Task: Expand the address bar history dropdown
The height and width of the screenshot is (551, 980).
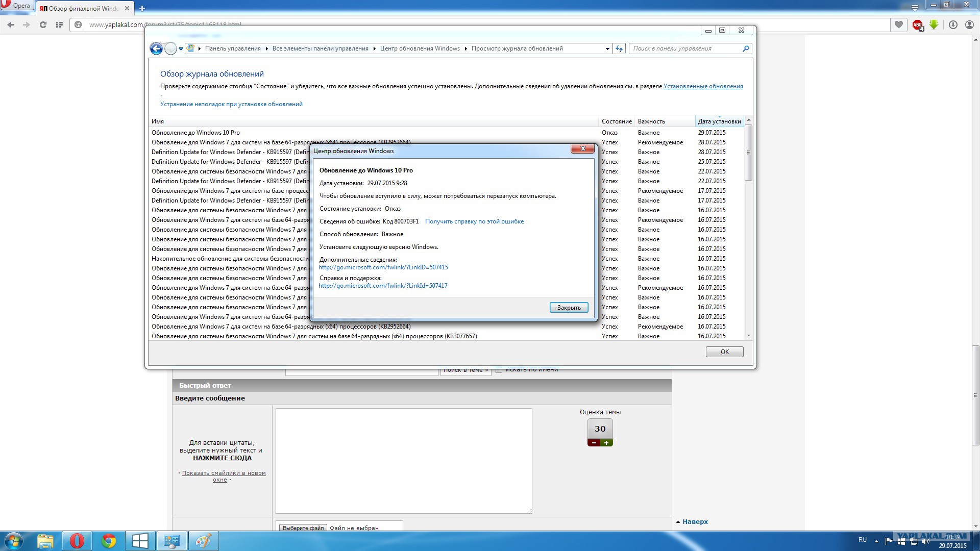Action: pyautogui.click(x=607, y=48)
